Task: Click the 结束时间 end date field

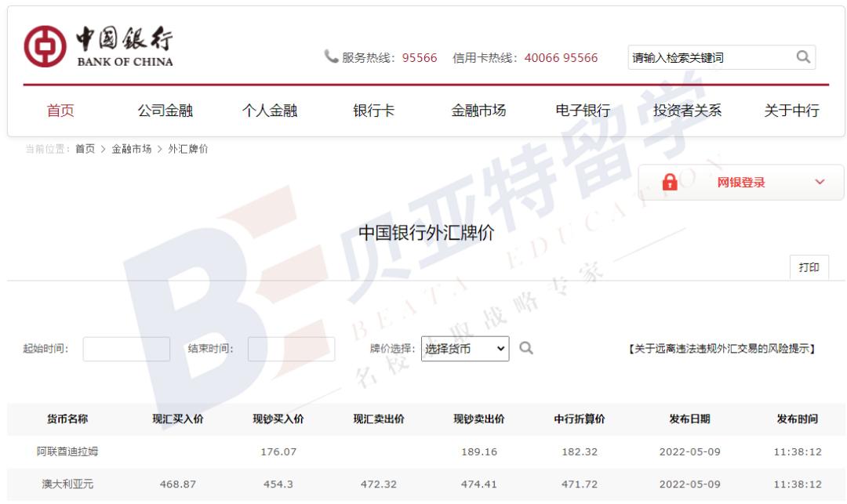Action: [291, 349]
